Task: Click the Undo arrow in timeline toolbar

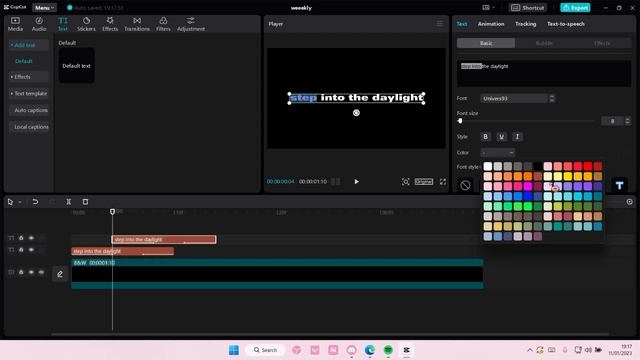Action: click(35, 202)
